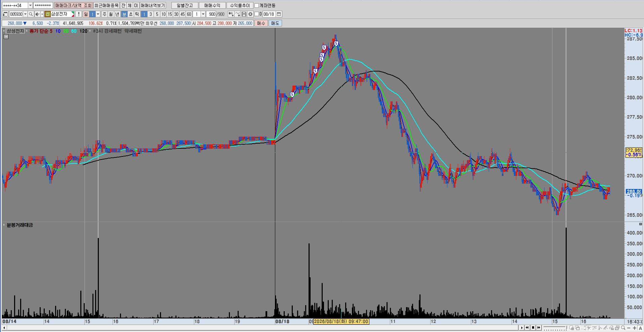The image size is (644, 332).
Task: Click the plus zoom-in icon at bottom right
Action: coord(635,328)
